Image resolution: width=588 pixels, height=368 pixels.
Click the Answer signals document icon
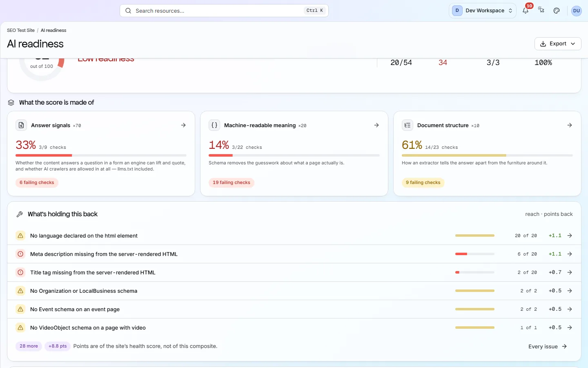(21, 125)
